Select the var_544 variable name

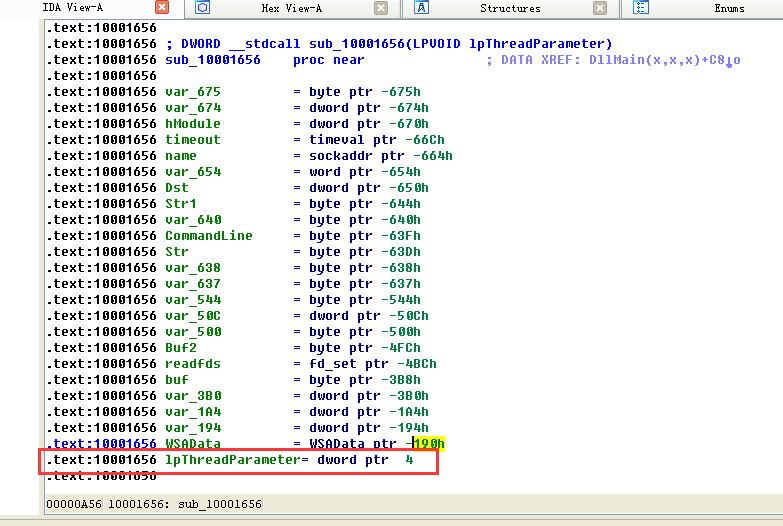coord(193,300)
